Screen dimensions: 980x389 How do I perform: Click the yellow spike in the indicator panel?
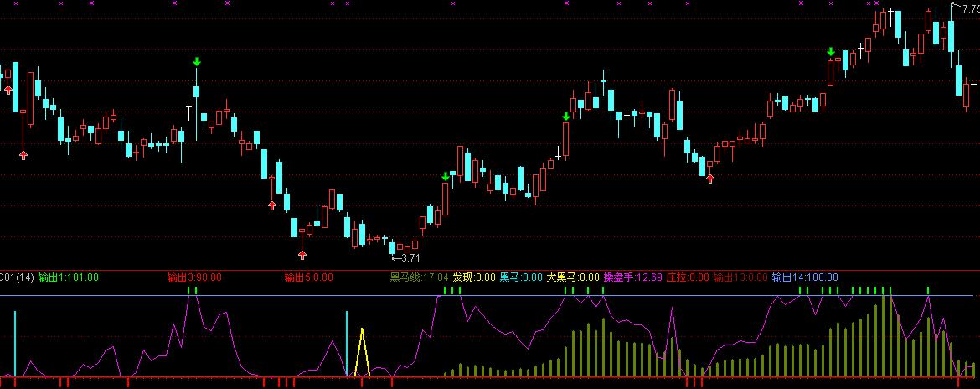point(361,351)
